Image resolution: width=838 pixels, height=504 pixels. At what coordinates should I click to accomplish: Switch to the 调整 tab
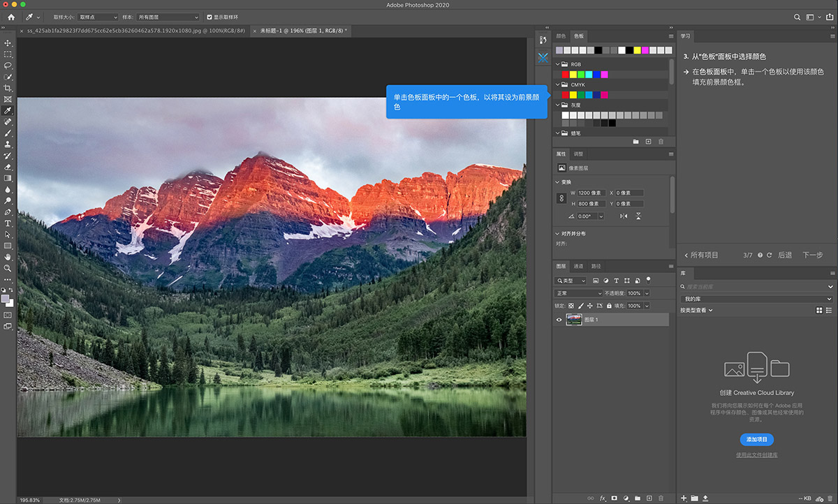pos(578,154)
